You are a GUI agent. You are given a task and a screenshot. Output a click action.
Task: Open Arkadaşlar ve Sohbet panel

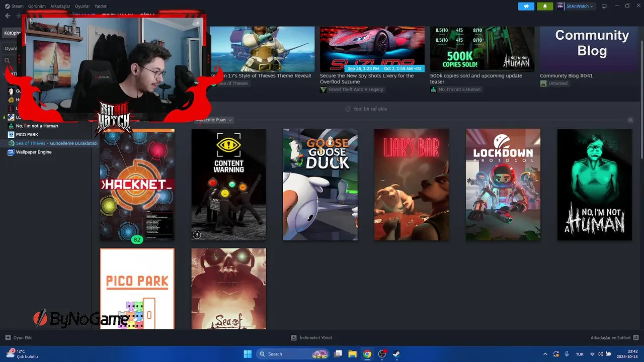(614, 338)
